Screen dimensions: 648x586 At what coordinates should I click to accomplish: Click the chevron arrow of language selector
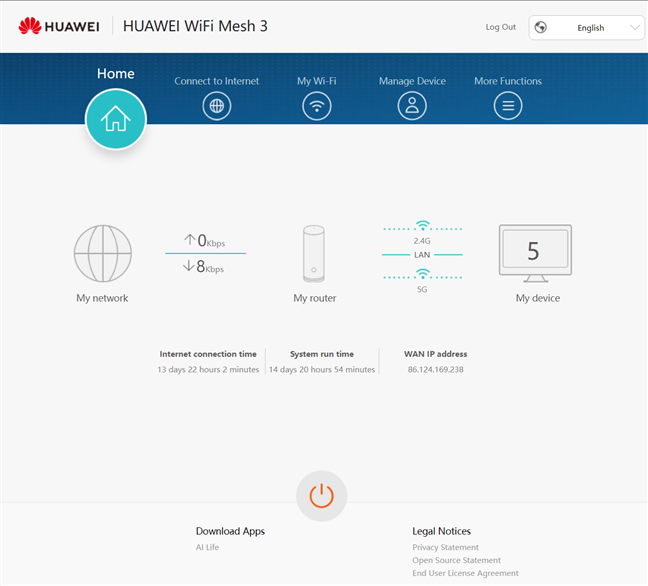point(635,27)
